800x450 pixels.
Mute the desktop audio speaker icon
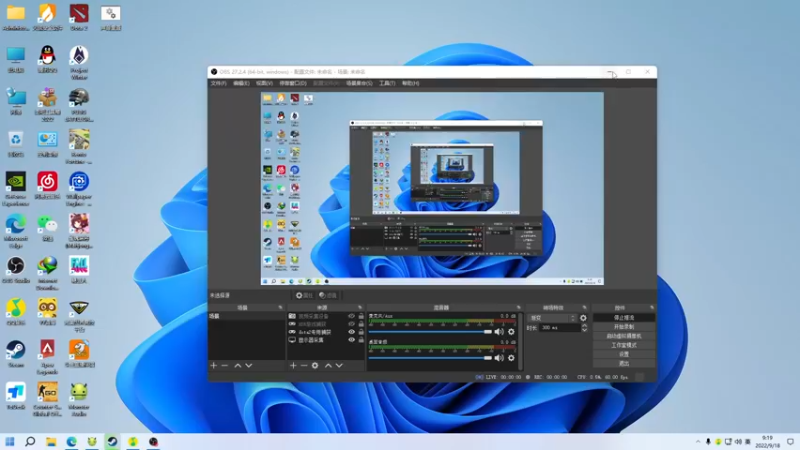click(499, 358)
